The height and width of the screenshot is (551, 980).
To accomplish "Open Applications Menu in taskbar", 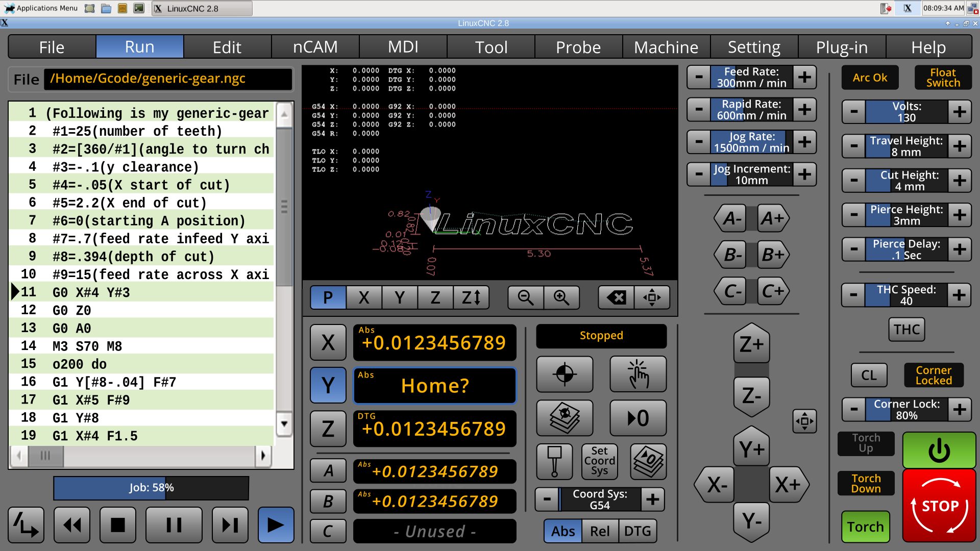I will pos(41,8).
